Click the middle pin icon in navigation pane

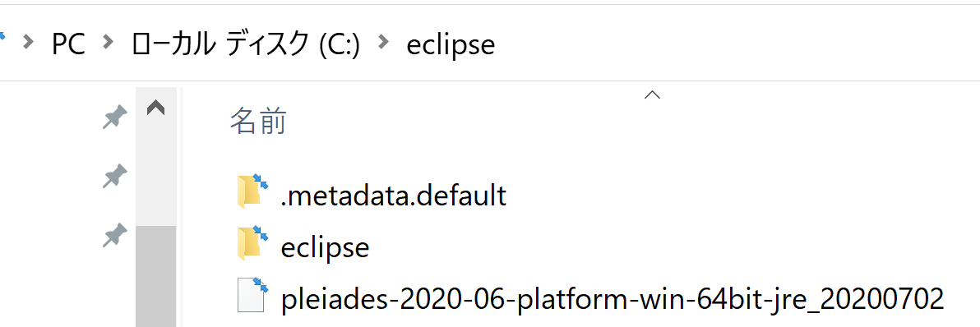click(115, 177)
